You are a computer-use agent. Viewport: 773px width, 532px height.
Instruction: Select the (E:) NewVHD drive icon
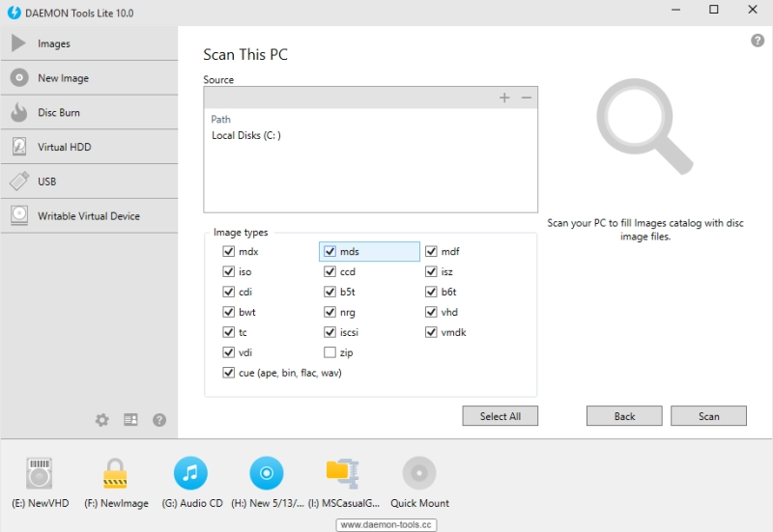click(40, 473)
